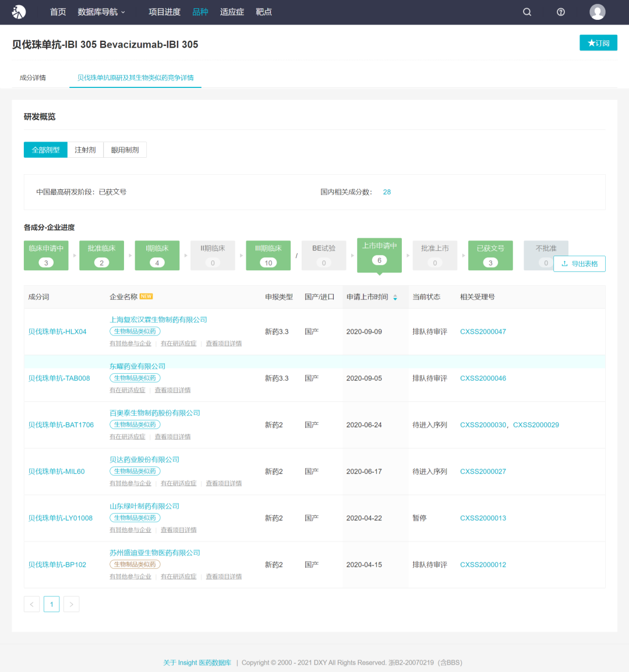Click the site logo icon
This screenshot has height=672, width=629.
point(19,12)
